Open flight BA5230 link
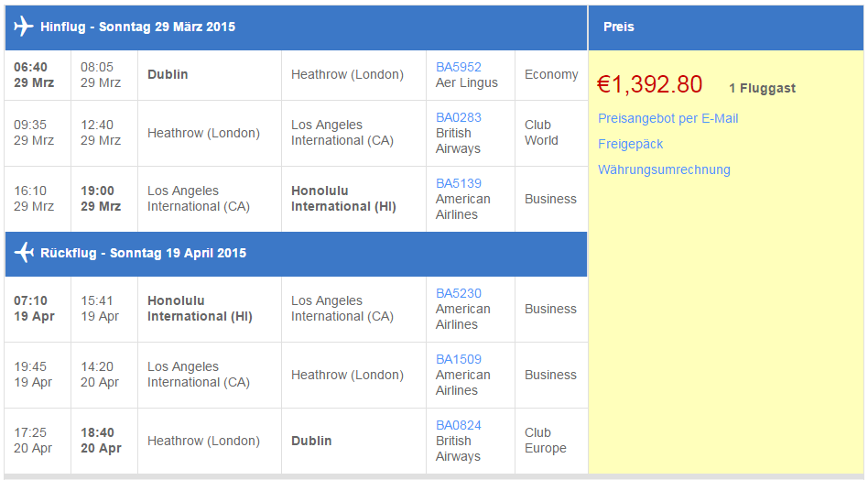868x480 pixels. click(x=459, y=293)
